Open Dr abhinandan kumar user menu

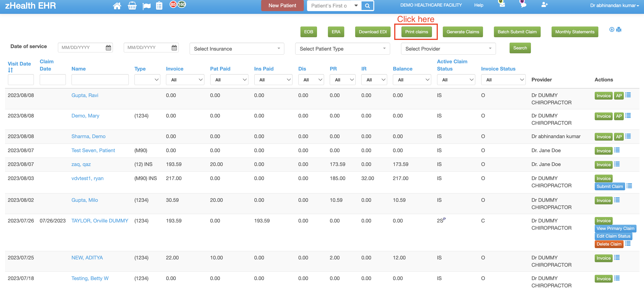614,5
